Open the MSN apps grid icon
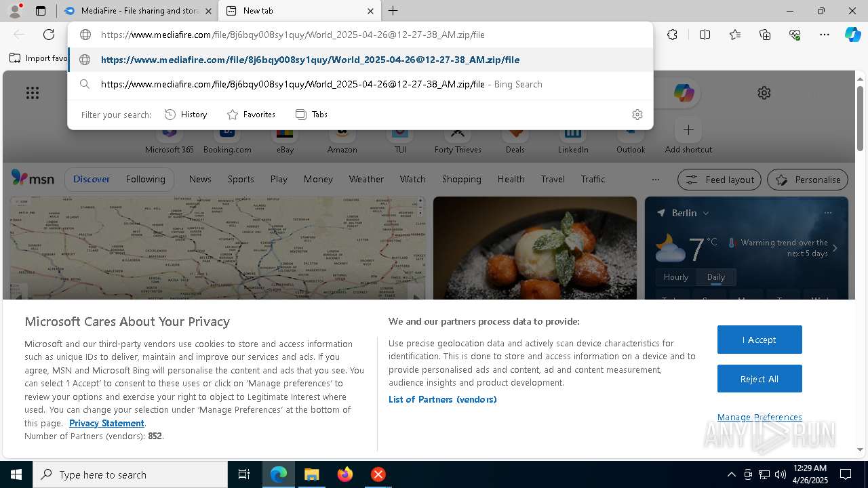The image size is (868, 488). pos(33,93)
